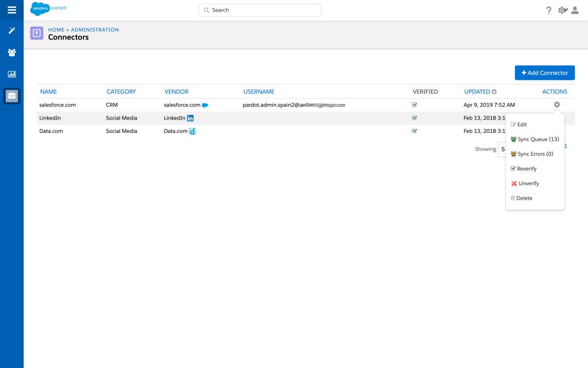Click the salesforce.com cloud vendor icon
The image size is (588, 368).
click(x=205, y=105)
